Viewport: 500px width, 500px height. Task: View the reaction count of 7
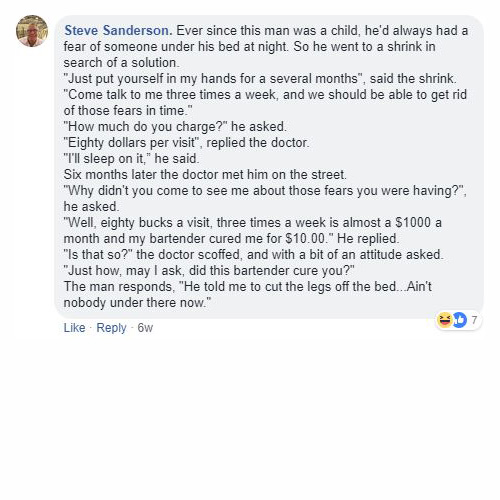pyautogui.click(x=474, y=320)
